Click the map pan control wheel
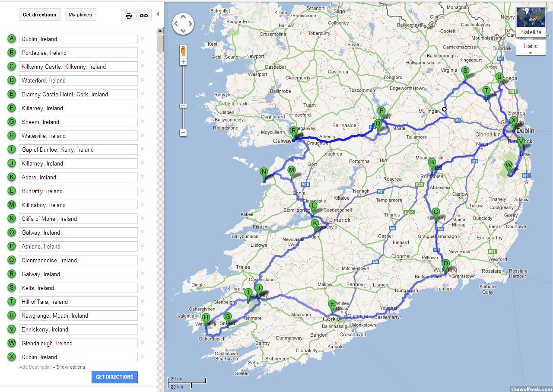The width and height of the screenshot is (553, 392). 183,24
